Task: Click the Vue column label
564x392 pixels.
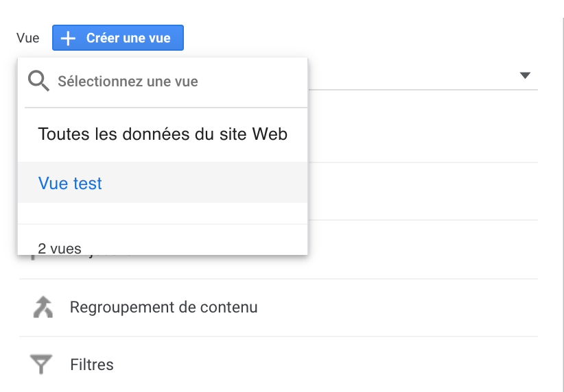Action: pos(27,38)
